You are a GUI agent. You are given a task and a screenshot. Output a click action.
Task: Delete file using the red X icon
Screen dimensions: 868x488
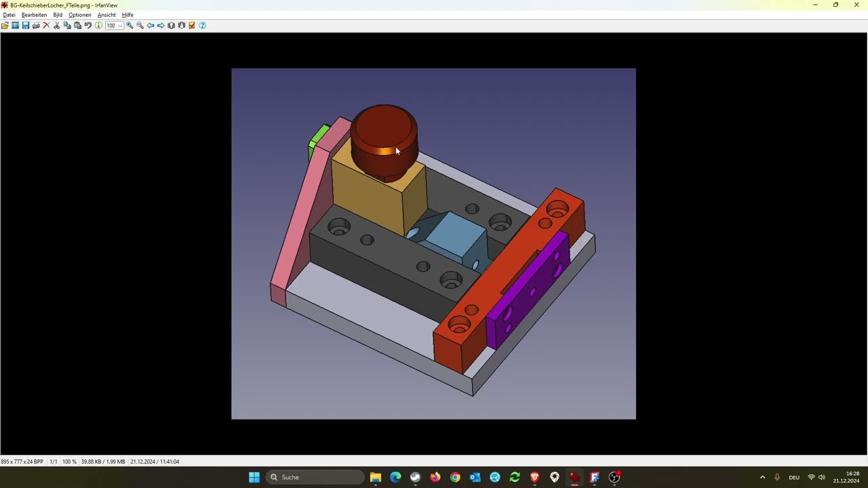pyautogui.click(x=46, y=25)
